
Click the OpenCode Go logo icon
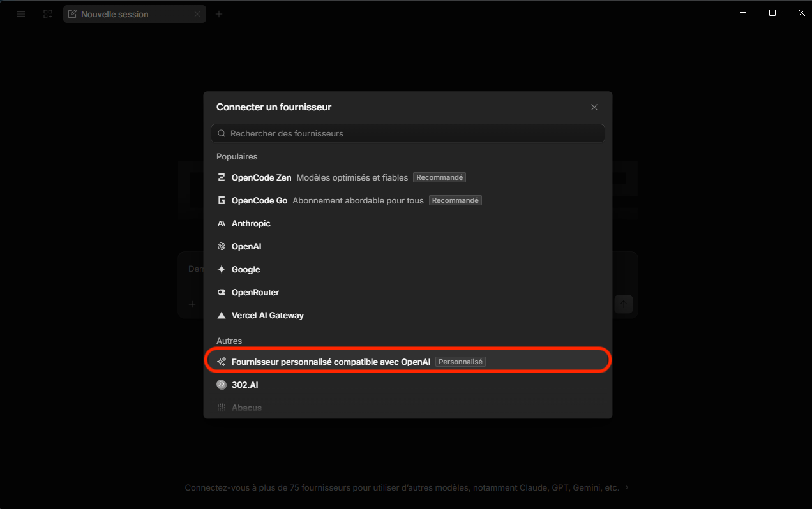(222, 200)
